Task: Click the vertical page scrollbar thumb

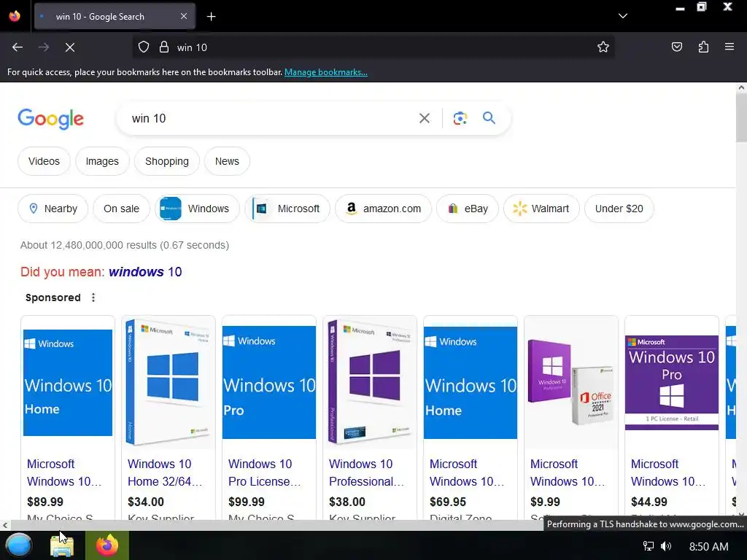Action: click(x=741, y=117)
